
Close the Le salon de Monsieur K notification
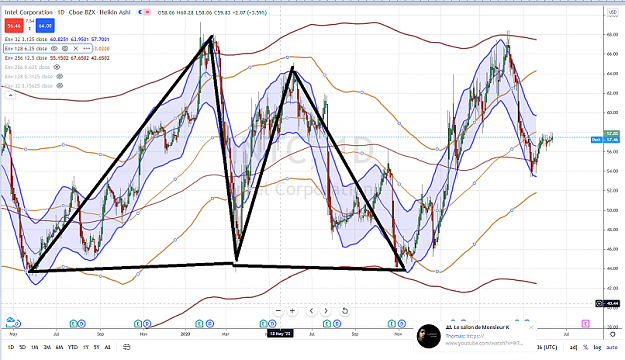tap(531, 327)
